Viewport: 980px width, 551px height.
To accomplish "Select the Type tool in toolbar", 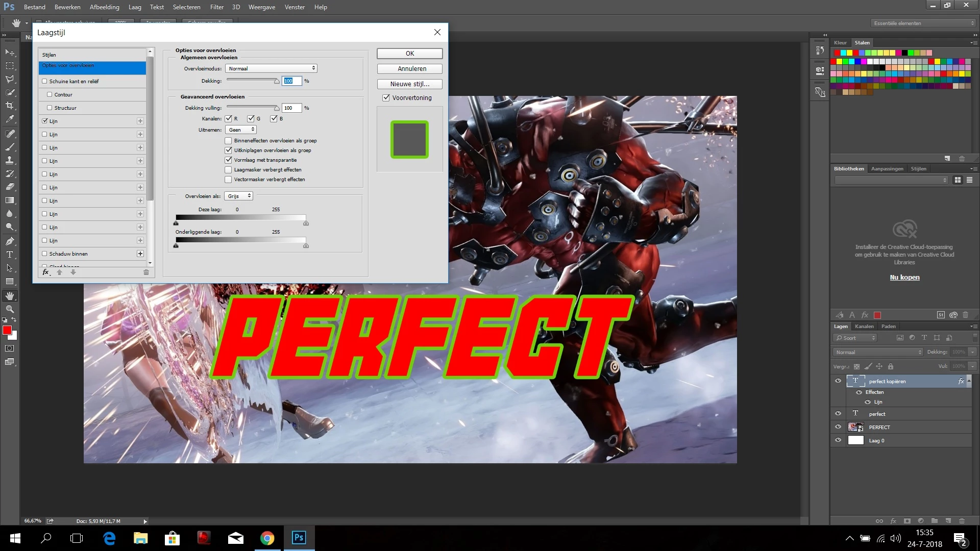I will tap(10, 255).
